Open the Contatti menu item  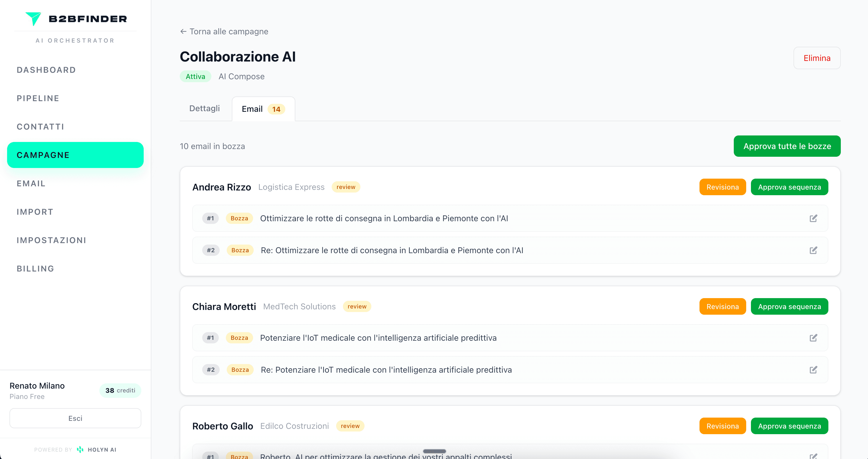(x=41, y=127)
